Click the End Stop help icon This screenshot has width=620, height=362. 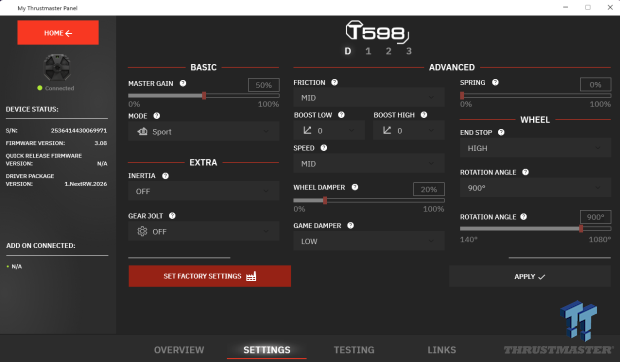pos(501,132)
